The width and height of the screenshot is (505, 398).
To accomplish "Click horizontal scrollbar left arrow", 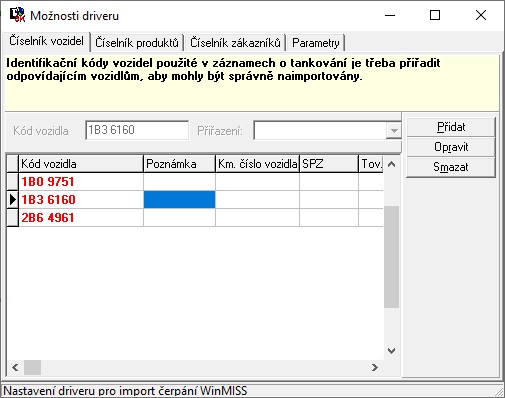I will pos(15,367).
